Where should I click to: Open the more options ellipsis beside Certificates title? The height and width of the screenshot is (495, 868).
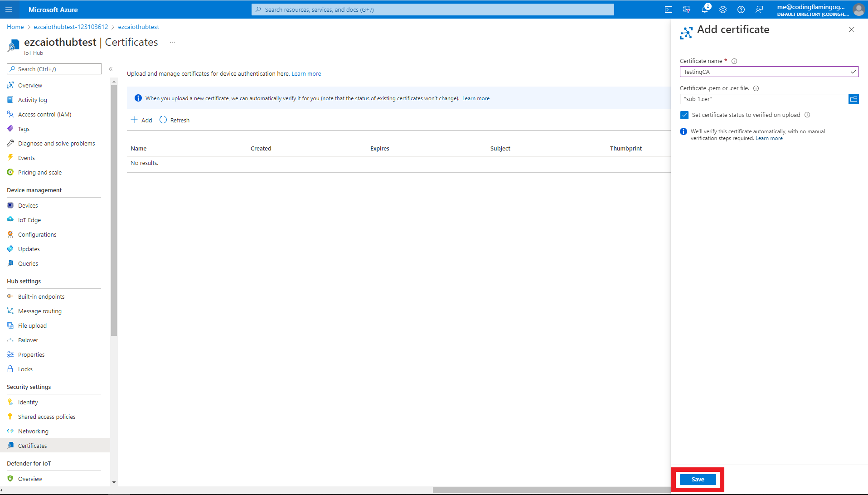click(173, 42)
